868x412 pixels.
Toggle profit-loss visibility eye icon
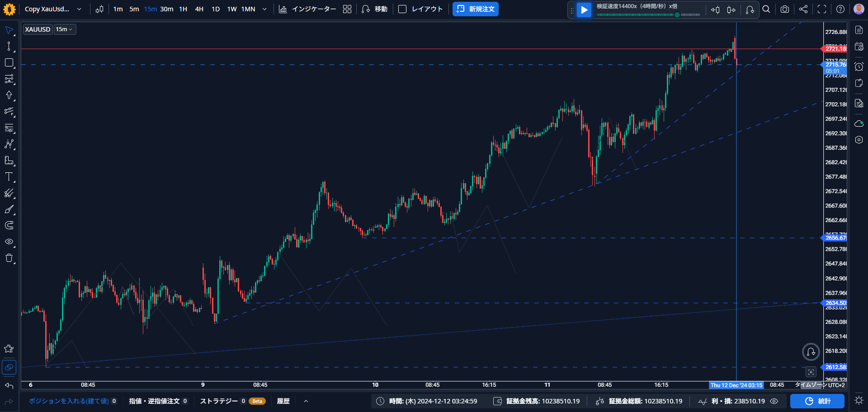pos(774,401)
